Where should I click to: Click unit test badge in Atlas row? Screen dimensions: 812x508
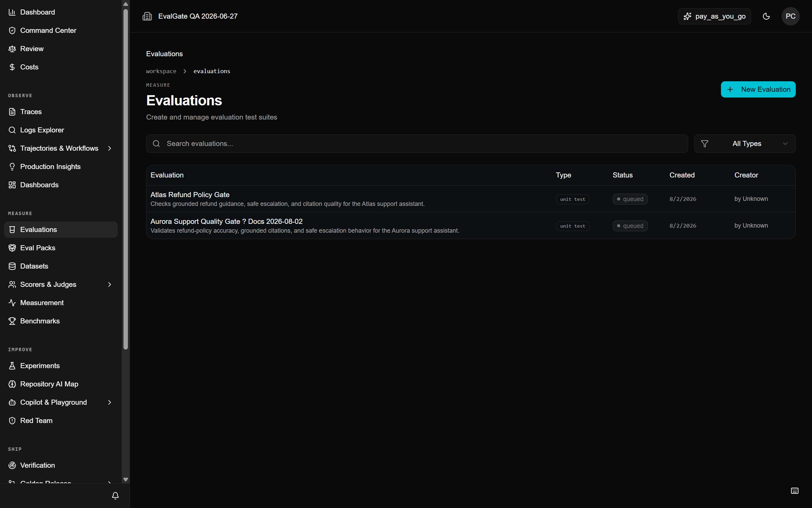pos(572,199)
